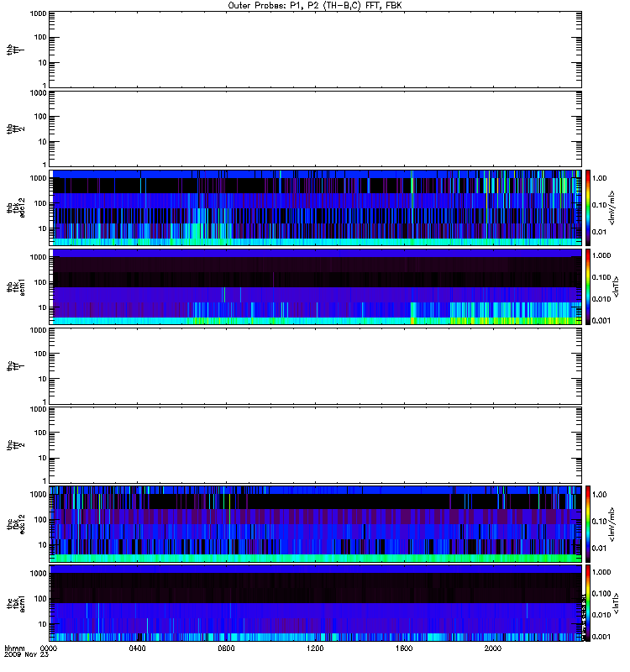
Task: Click the "thc fff 1" panel axis label
Action: 15,366
